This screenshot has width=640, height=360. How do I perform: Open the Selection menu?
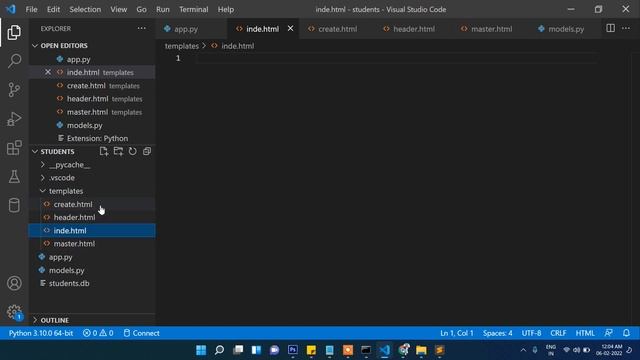[85, 9]
